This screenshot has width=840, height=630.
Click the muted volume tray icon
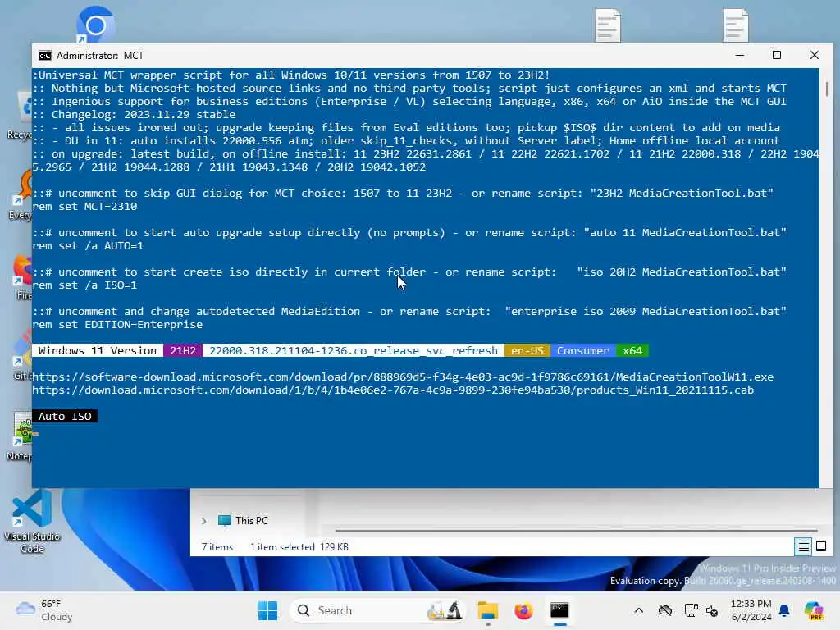click(713, 610)
